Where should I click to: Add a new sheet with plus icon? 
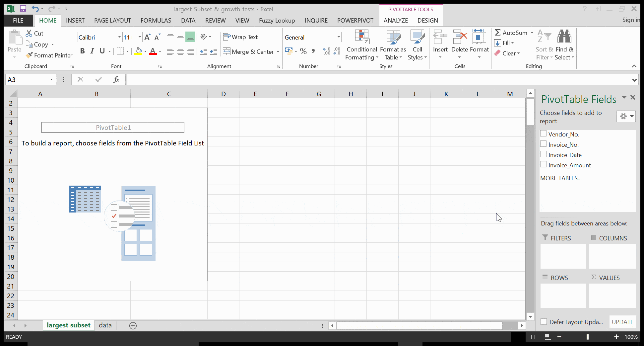click(x=133, y=326)
